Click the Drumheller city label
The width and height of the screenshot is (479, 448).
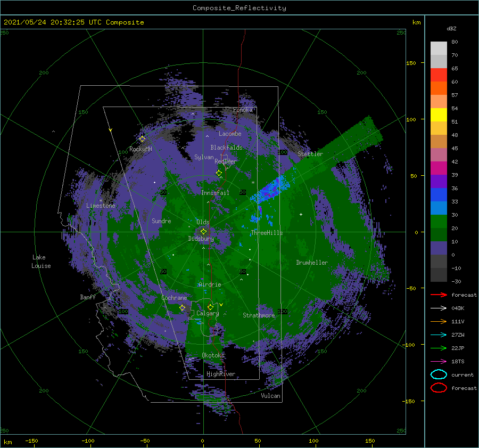pos(312,263)
